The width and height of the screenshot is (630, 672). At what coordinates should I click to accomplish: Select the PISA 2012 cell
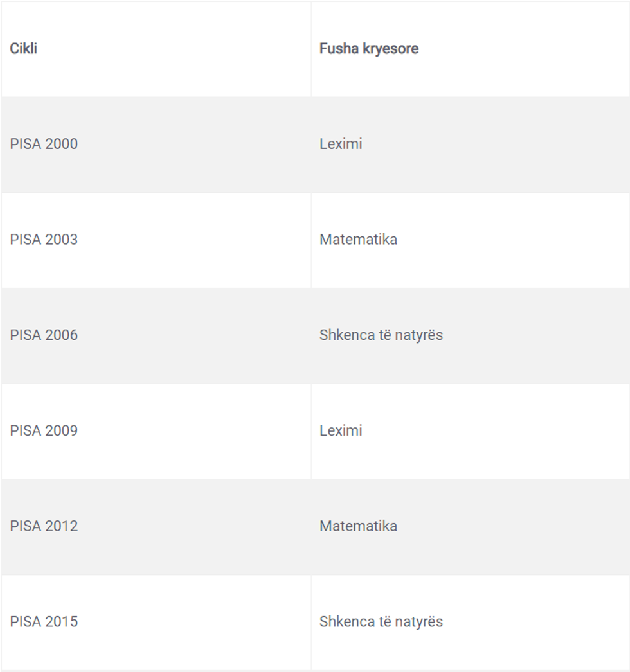(44, 526)
